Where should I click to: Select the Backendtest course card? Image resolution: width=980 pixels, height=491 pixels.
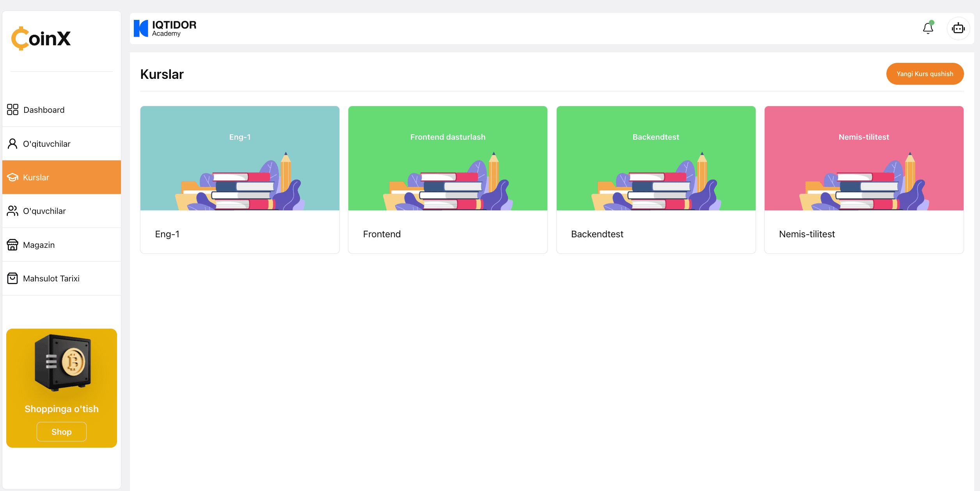point(656,180)
